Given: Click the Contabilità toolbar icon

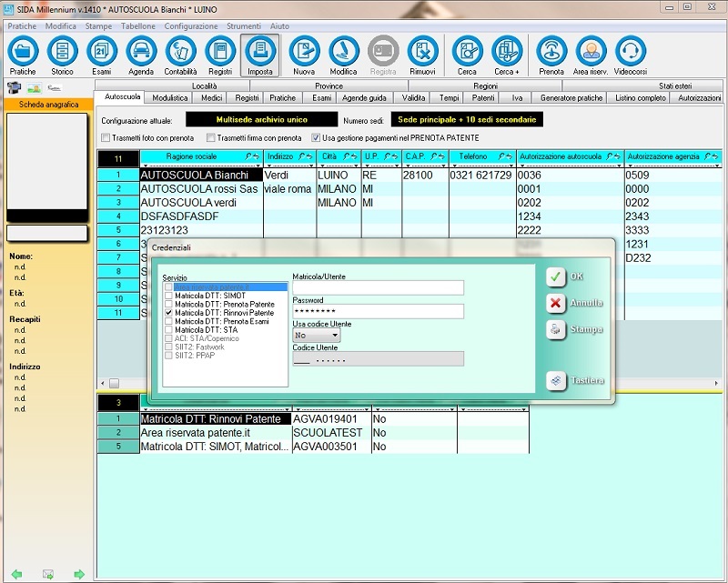Looking at the screenshot, I should coord(180,53).
